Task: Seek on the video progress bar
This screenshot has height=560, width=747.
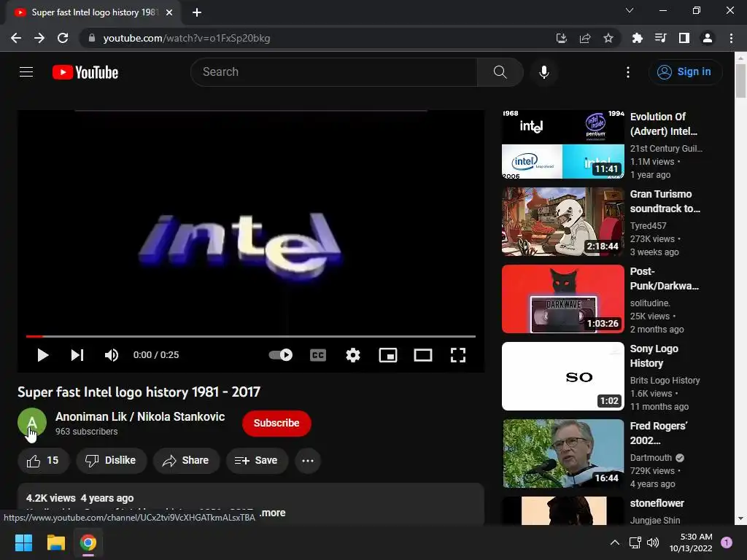Action: [x=251, y=336]
